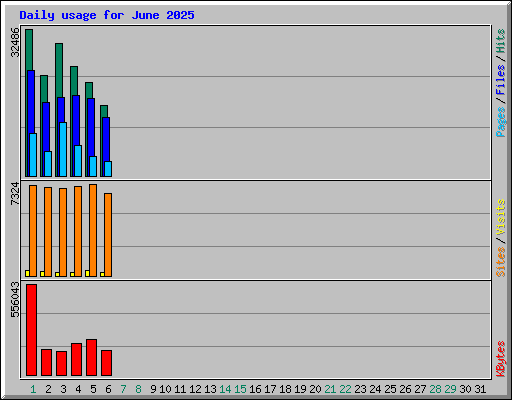Click the yellow Visits bar for day 1
512x400 pixels.
tap(27, 273)
